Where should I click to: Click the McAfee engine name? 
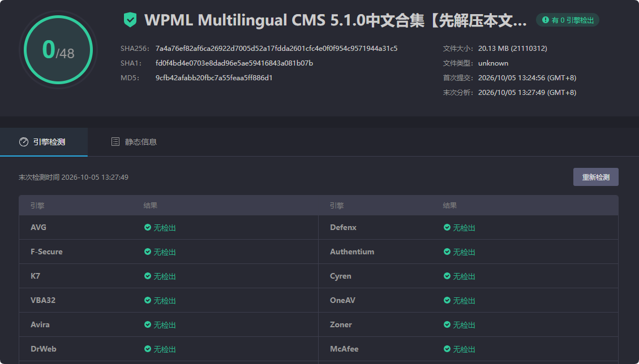pyautogui.click(x=344, y=349)
